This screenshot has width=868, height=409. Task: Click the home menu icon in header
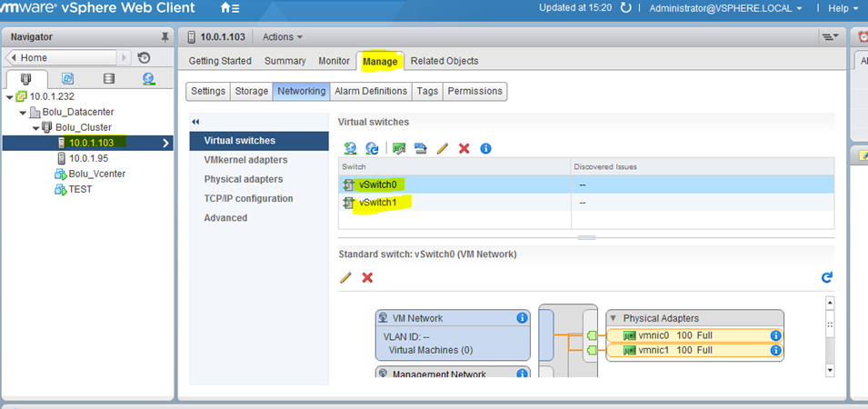pos(230,8)
